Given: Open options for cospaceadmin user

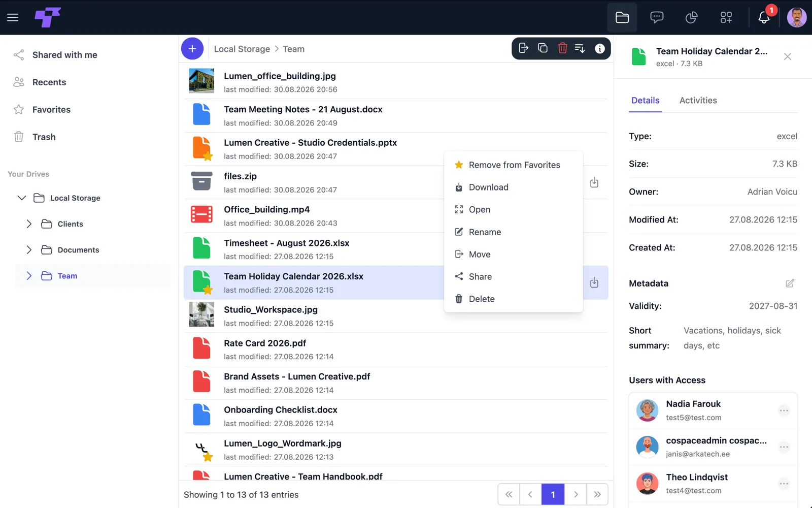Looking at the screenshot, I should (x=784, y=447).
